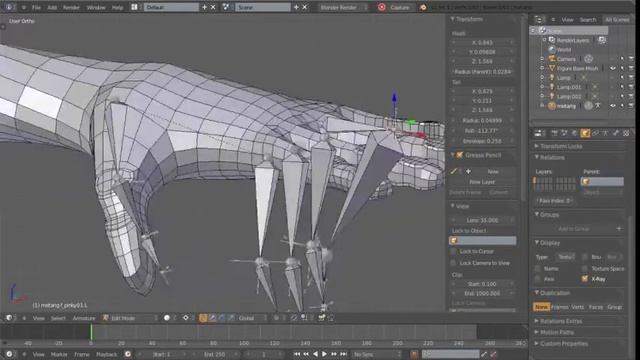Open the Blender Render engine dropdown

coord(343,7)
